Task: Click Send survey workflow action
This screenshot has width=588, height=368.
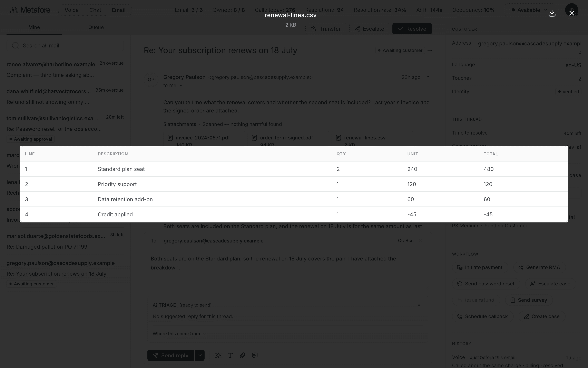Action: pyautogui.click(x=529, y=300)
